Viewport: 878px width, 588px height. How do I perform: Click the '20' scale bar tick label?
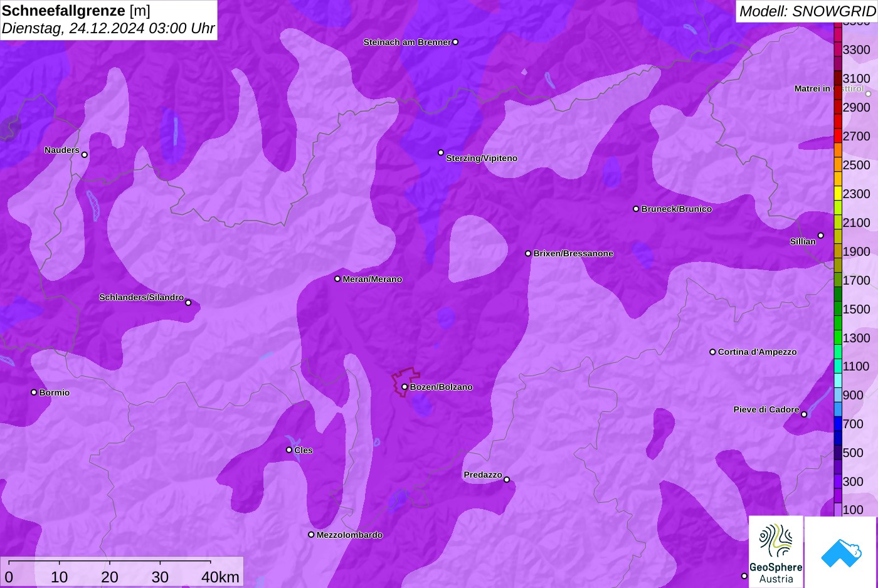110,577
